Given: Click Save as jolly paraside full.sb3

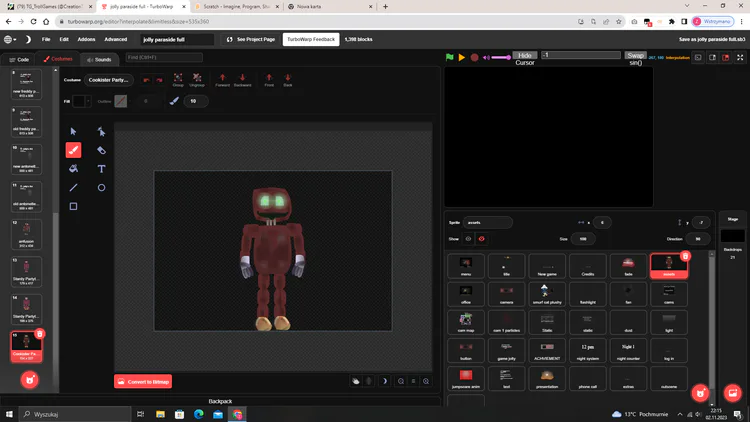Looking at the screenshot, I should click(712, 39).
